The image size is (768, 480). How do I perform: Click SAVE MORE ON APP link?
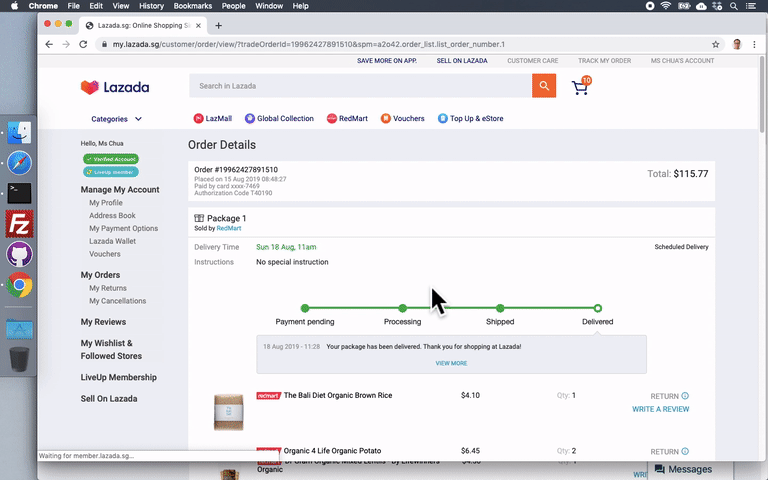(387, 61)
